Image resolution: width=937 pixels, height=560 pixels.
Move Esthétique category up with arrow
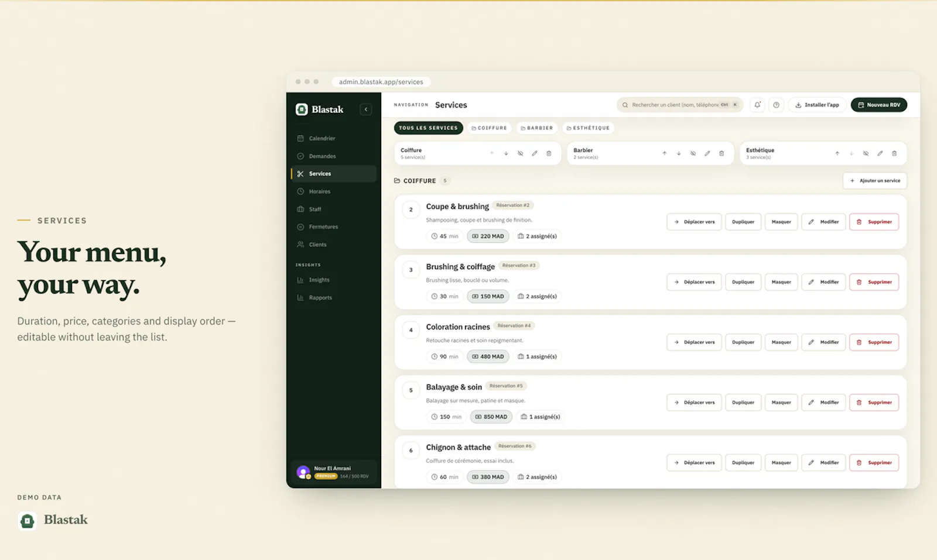[837, 153]
